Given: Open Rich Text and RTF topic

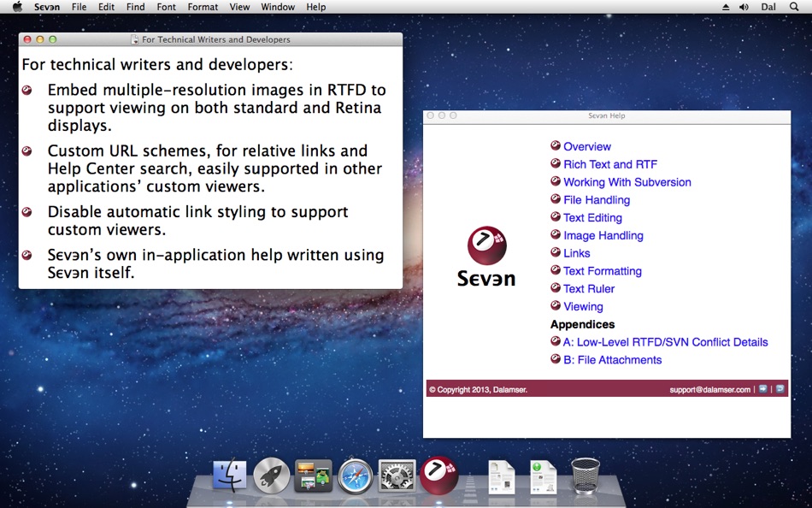Looking at the screenshot, I should [x=610, y=164].
